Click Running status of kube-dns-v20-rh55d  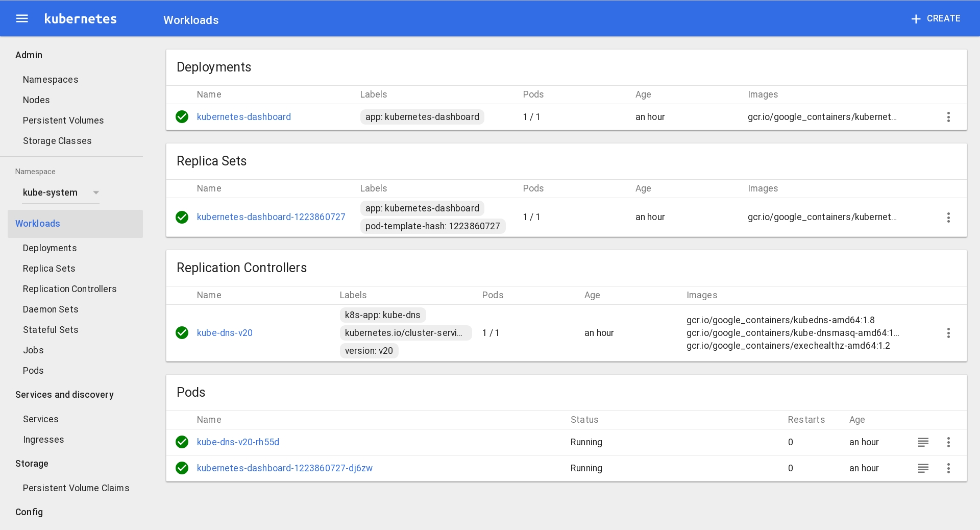pos(586,442)
